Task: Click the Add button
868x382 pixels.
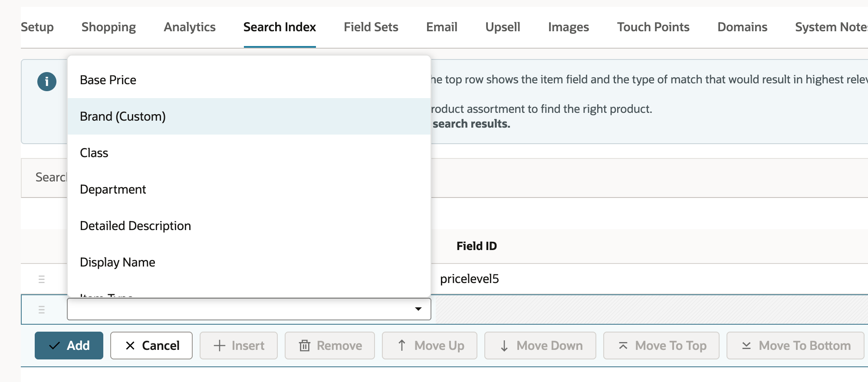Action: pyautogui.click(x=69, y=346)
